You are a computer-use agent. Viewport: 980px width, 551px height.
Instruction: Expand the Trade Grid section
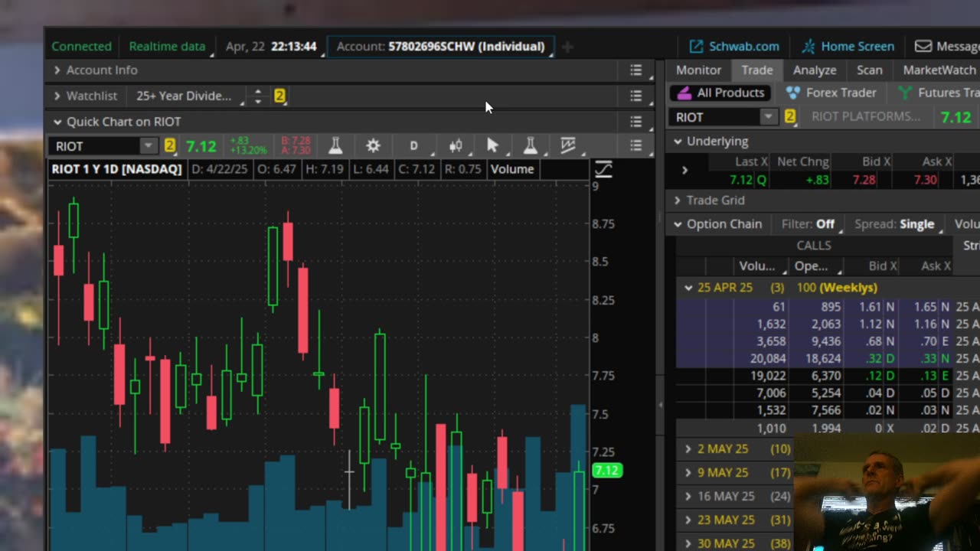point(678,201)
